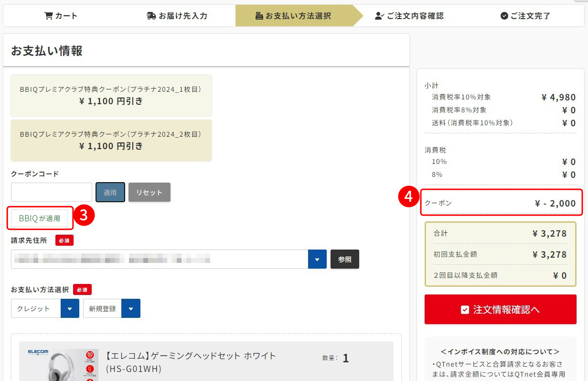
Task: Focus the coupon code input field
Action: click(x=52, y=192)
